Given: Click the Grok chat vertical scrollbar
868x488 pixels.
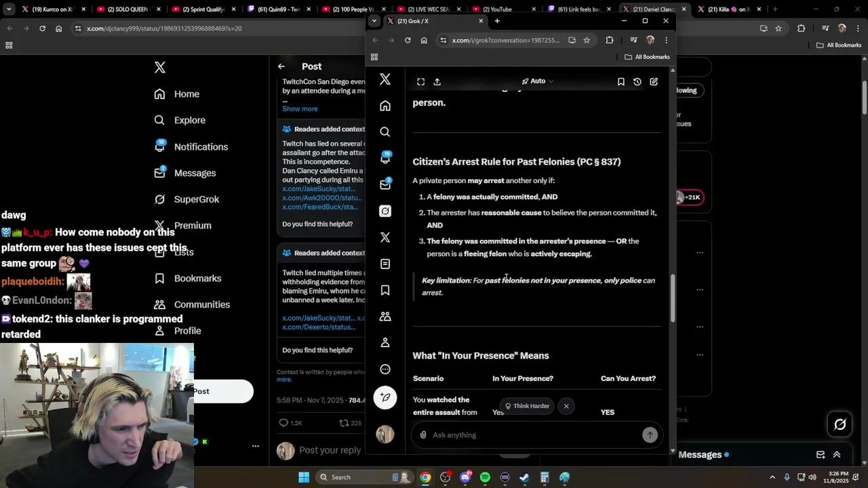Looking at the screenshot, I should [673, 298].
